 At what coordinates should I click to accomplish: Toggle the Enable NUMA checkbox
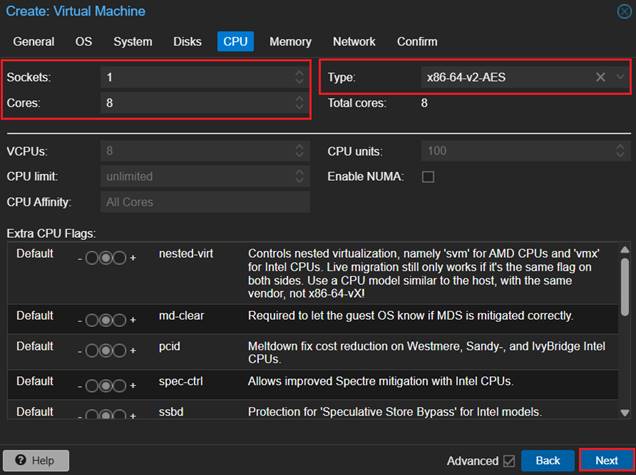(x=428, y=177)
